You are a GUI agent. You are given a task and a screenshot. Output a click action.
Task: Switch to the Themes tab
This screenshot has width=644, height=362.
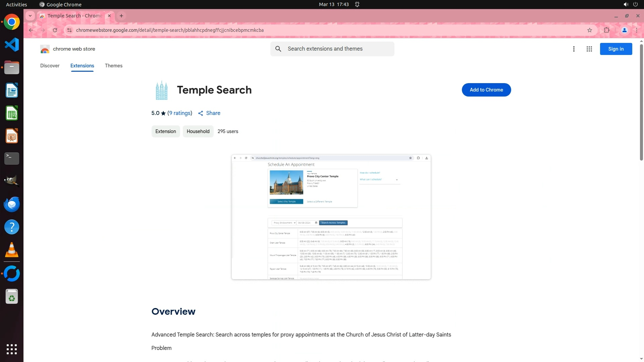tap(113, 66)
